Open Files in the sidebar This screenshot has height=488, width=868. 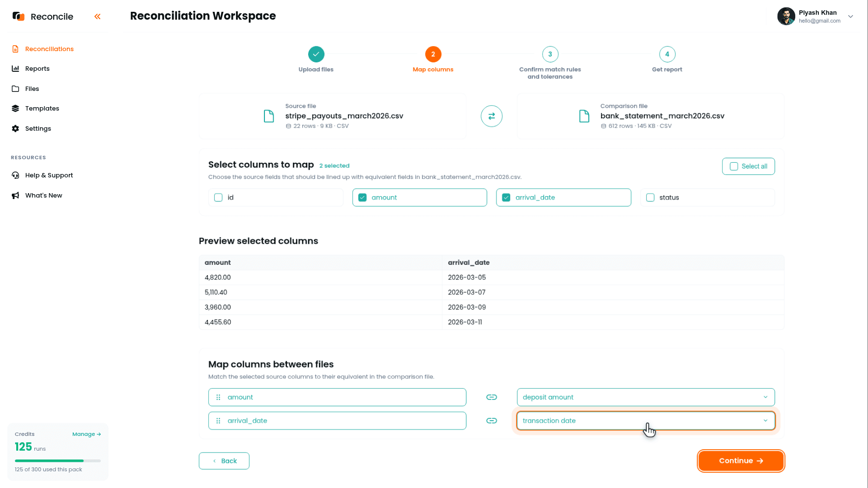[x=32, y=88]
